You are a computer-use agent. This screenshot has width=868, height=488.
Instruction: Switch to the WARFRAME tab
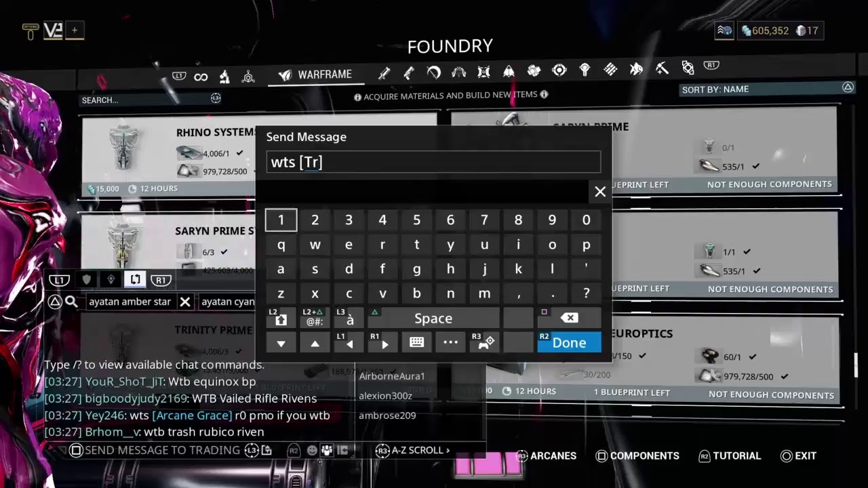pos(315,75)
